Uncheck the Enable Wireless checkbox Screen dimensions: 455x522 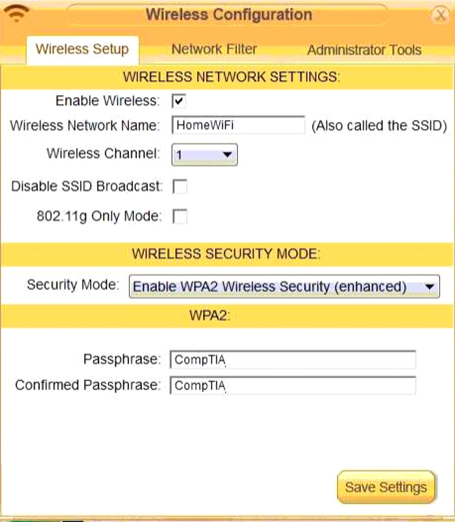[179, 101]
